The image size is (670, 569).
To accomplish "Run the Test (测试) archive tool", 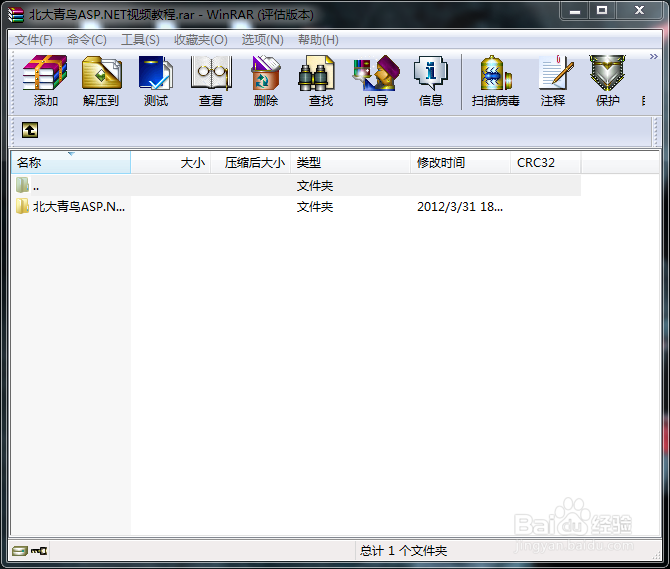I will 156,81.
